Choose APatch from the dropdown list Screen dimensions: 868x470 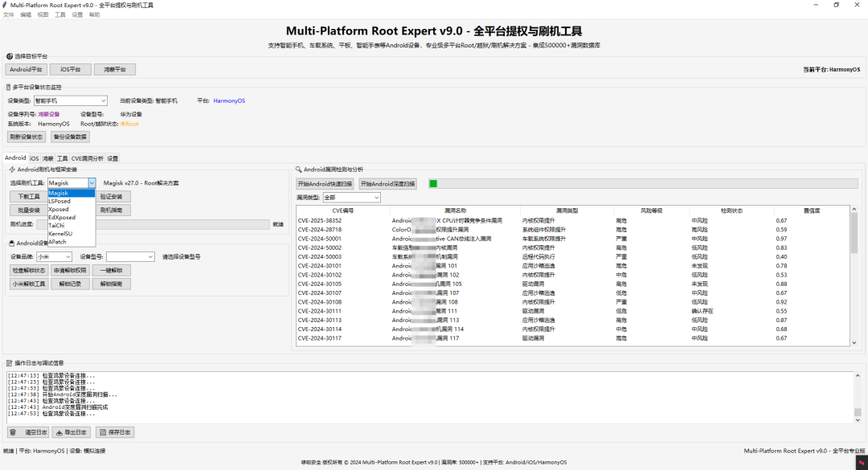pos(72,242)
